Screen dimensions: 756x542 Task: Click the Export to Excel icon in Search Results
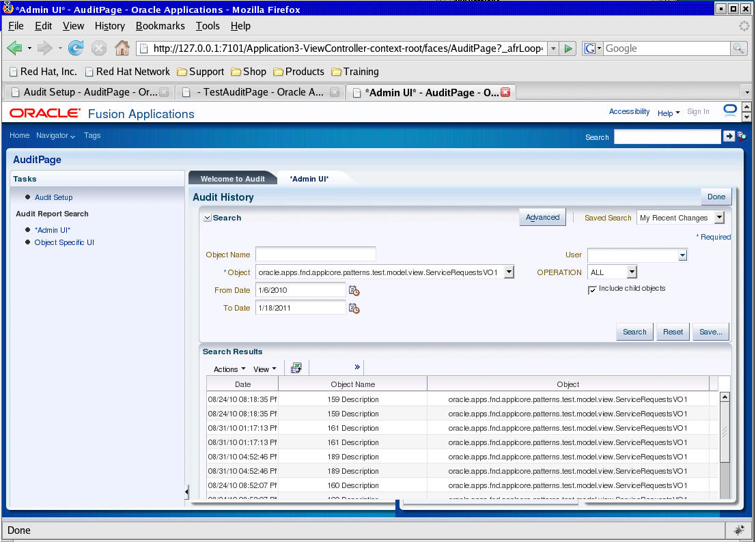[x=296, y=367]
